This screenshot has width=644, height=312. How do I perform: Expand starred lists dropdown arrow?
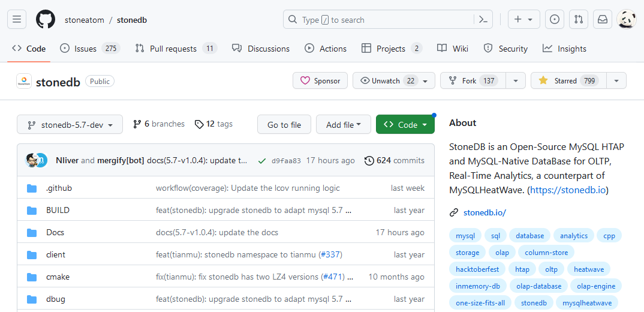tap(616, 80)
